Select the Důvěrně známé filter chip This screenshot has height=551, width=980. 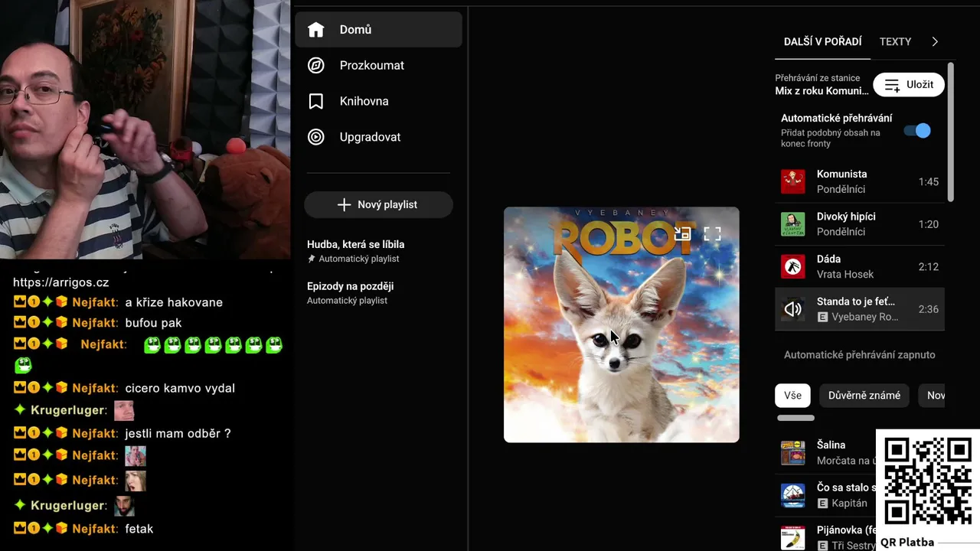(x=864, y=396)
